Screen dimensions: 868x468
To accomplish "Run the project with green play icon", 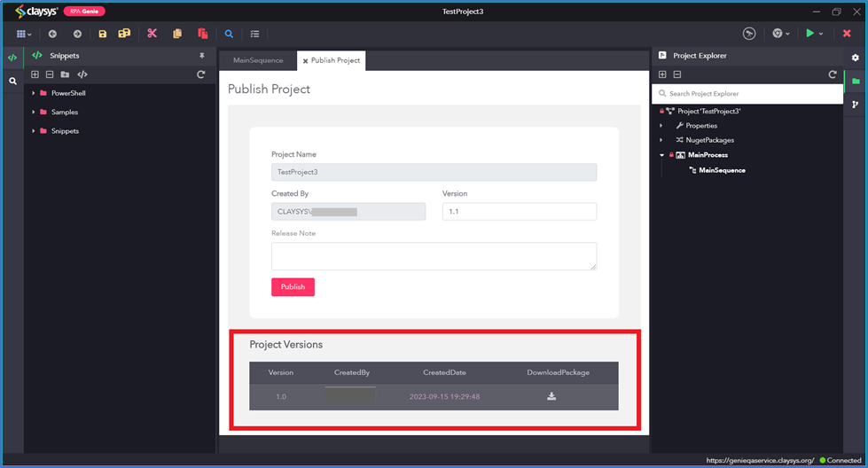I will [809, 33].
